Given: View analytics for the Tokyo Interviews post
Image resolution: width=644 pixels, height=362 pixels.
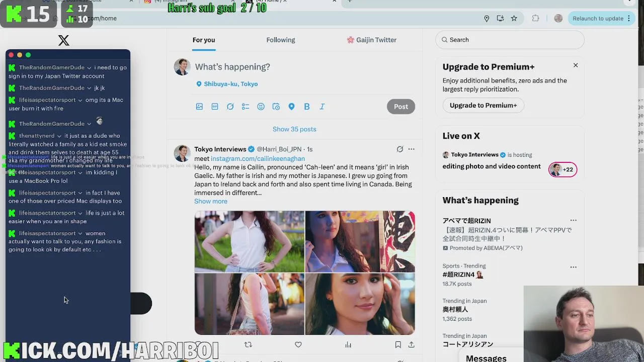Looking at the screenshot, I should point(348,345).
